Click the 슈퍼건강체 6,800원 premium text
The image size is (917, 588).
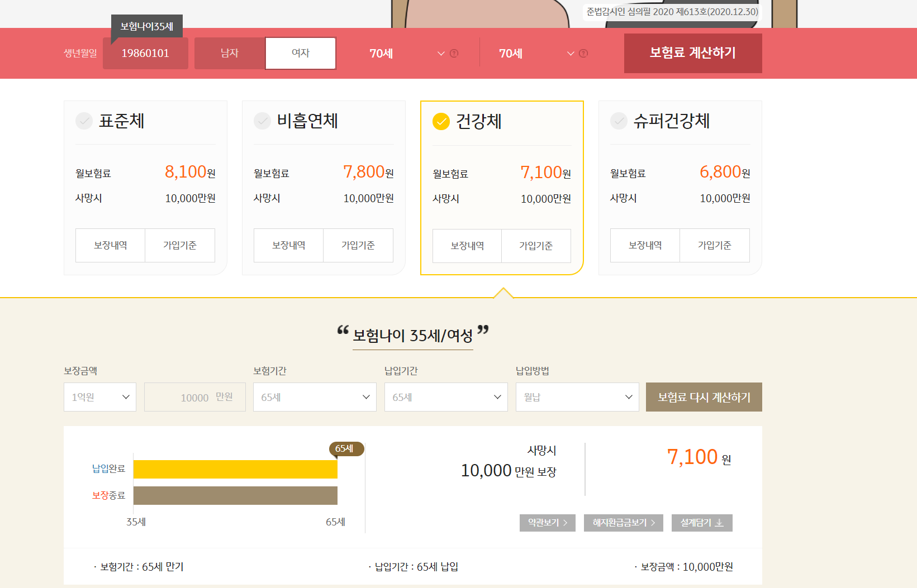pyautogui.click(x=725, y=172)
